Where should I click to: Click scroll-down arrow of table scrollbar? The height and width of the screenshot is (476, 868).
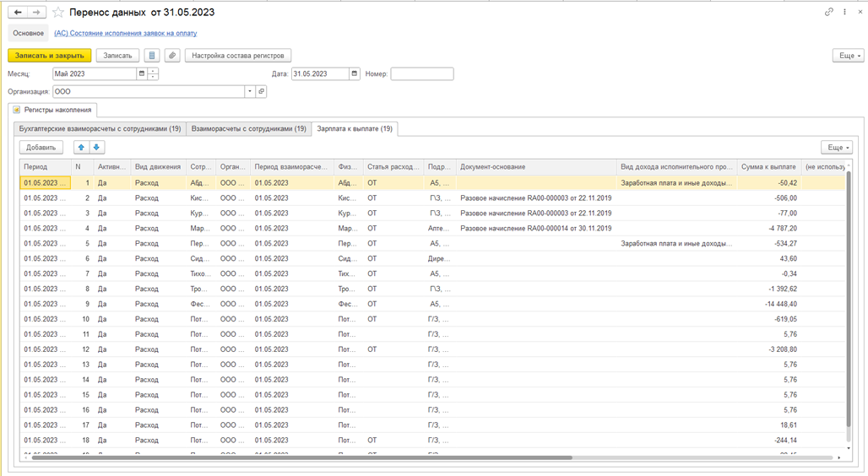(x=849, y=448)
